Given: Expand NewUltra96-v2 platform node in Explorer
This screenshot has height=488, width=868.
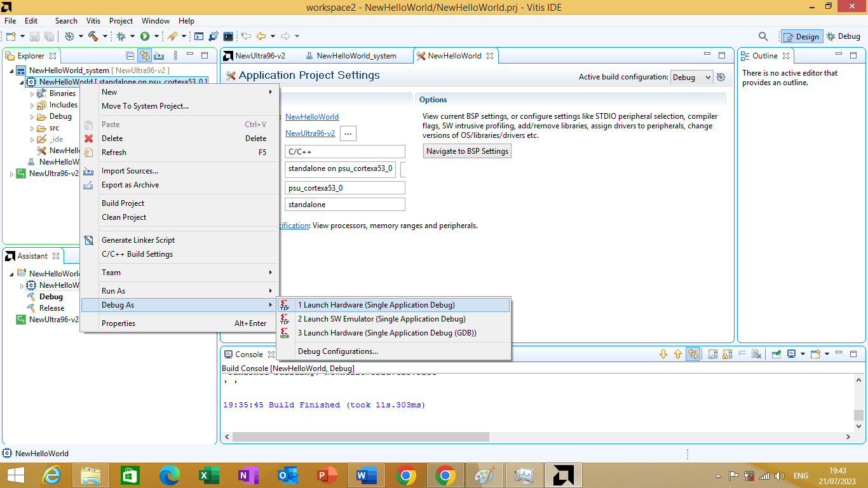Looking at the screenshot, I should (x=12, y=173).
